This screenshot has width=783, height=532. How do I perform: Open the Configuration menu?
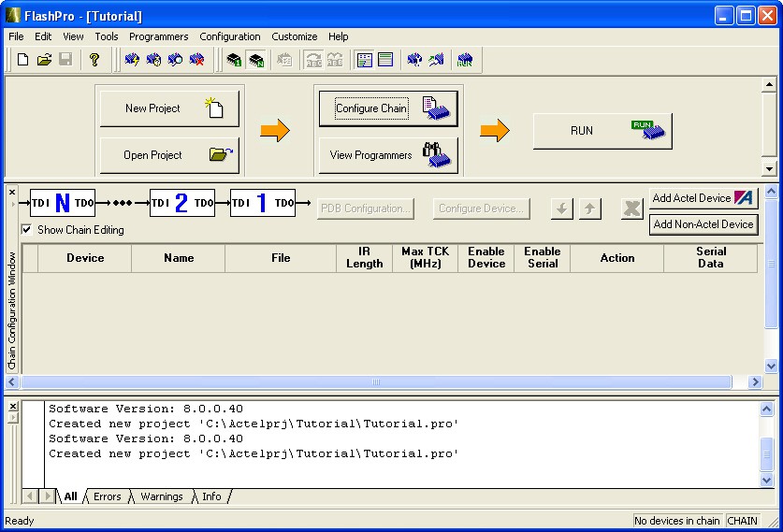(230, 36)
